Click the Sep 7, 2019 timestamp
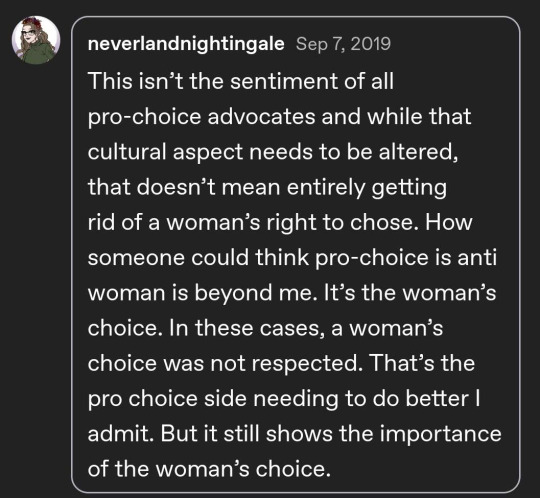The height and width of the screenshot is (498, 540). [x=343, y=44]
